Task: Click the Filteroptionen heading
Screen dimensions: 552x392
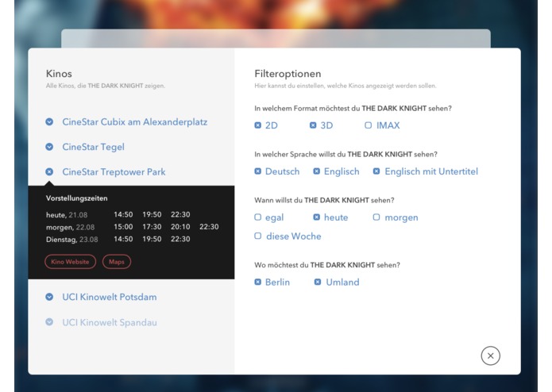Action: tap(288, 74)
